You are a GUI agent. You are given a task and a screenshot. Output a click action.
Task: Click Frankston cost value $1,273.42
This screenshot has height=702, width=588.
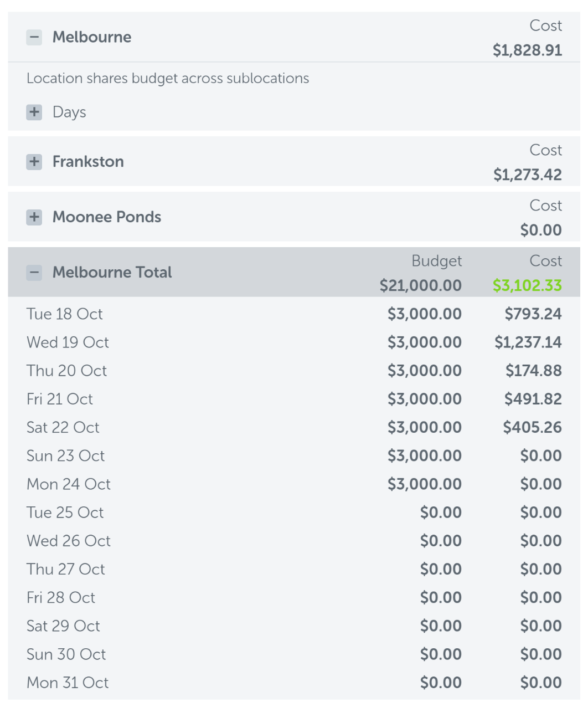[x=528, y=175]
